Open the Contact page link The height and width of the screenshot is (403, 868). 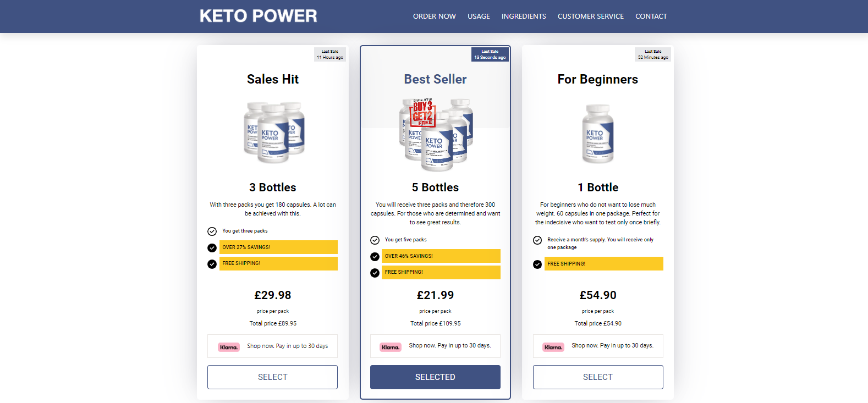651,16
